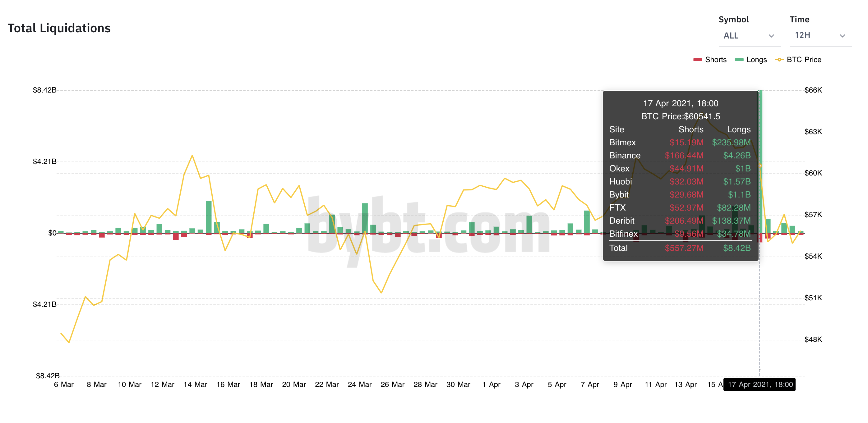
Task: Click the green bar near 24 Mar
Action: 365,218
